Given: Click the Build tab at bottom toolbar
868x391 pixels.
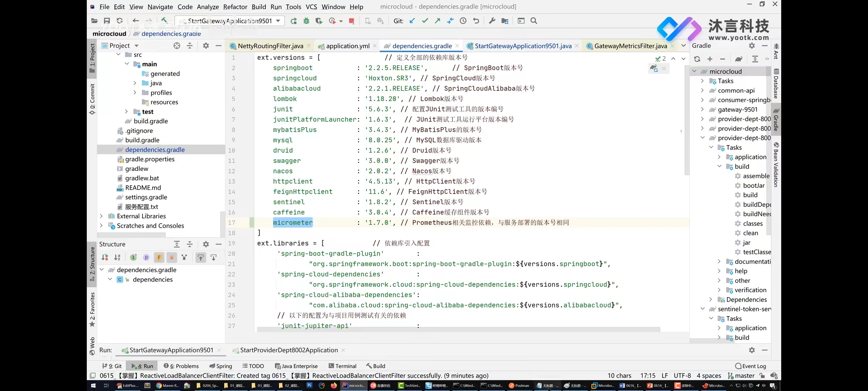Looking at the screenshot, I should (x=379, y=366).
